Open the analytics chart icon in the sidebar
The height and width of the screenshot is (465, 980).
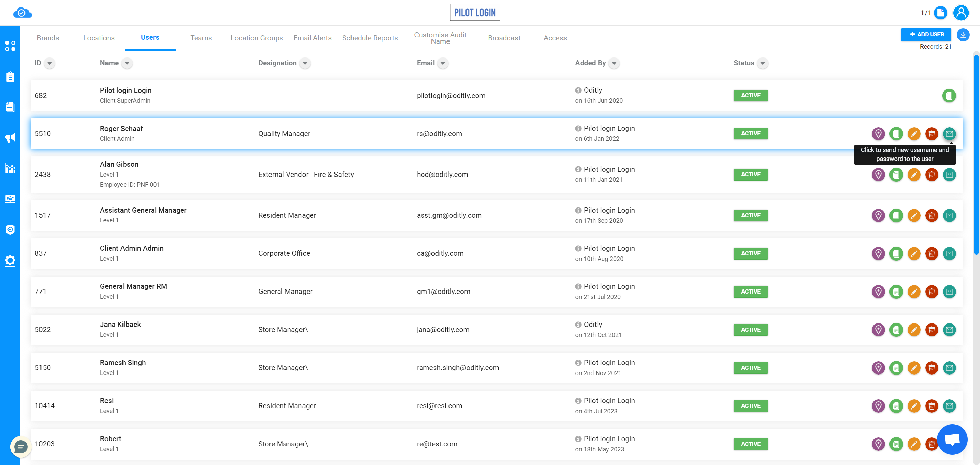[x=10, y=168]
